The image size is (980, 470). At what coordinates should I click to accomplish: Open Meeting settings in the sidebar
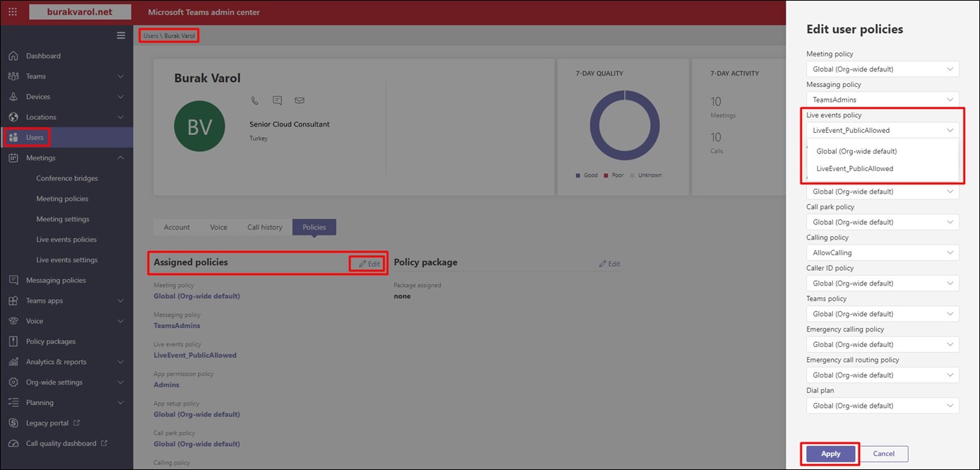[63, 219]
